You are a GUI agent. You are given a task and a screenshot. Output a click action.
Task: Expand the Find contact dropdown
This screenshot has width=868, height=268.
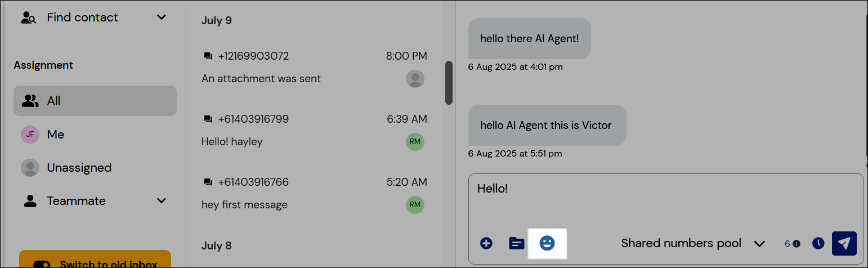(162, 17)
